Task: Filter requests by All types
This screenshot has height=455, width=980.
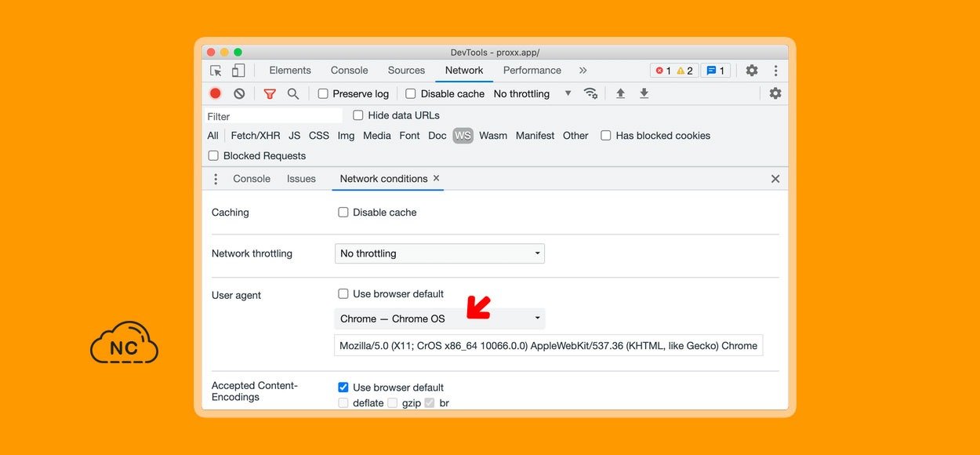Action: coord(213,136)
